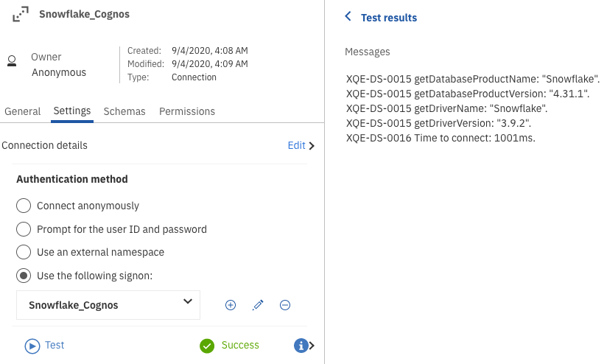
Task: Click the Edit link
Action: pos(297,146)
